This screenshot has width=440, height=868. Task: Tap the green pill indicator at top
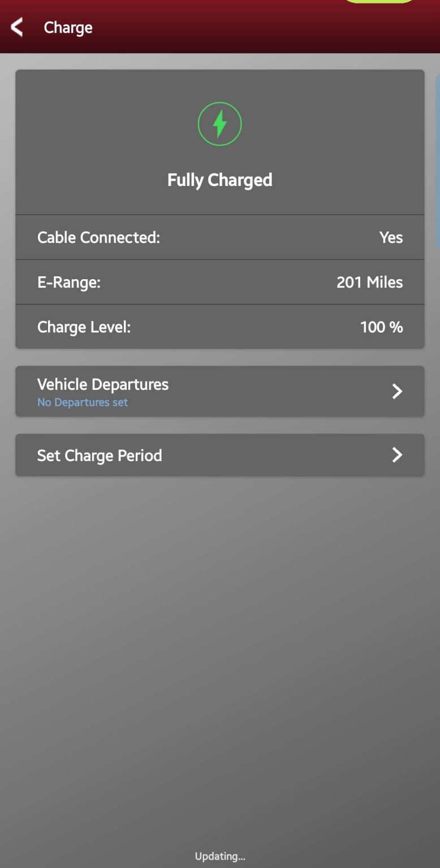[379, 2]
